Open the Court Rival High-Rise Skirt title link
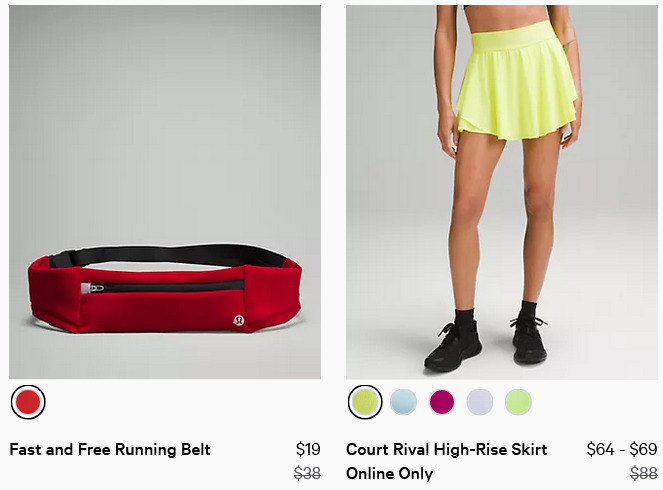Viewport: 663px width, 490px height. tap(447, 449)
